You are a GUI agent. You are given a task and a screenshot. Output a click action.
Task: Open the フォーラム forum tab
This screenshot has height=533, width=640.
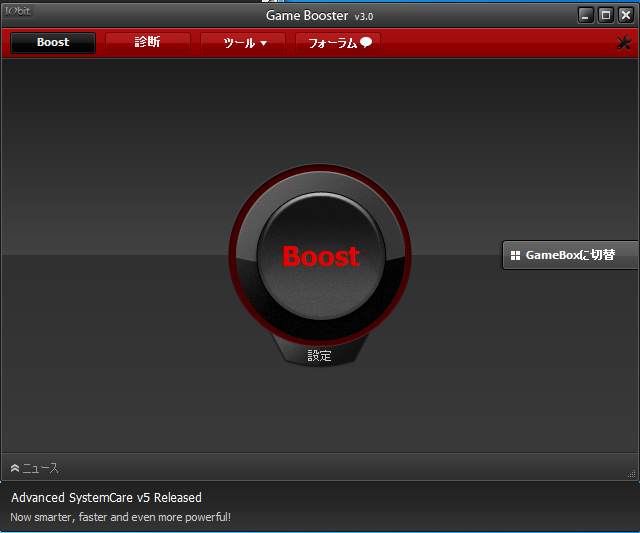(338, 42)
